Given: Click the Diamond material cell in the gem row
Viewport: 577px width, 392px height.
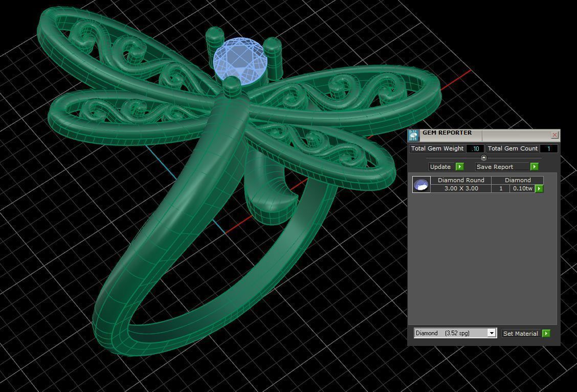Looking at the screenshot, I should pos(517,180).
